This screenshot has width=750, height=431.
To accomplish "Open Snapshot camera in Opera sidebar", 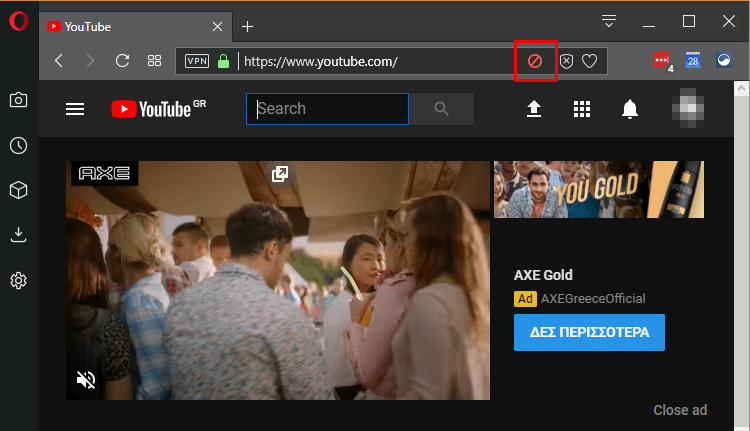I will coord(19,100).
